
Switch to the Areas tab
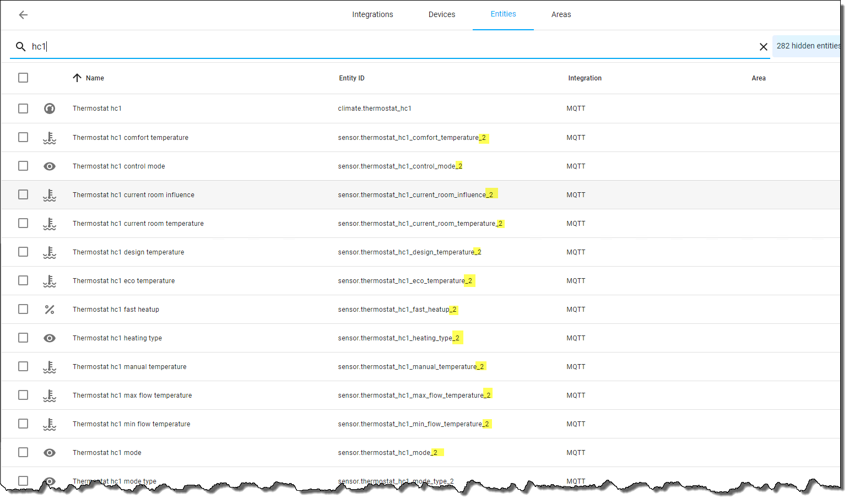click(x=561, y=14)
